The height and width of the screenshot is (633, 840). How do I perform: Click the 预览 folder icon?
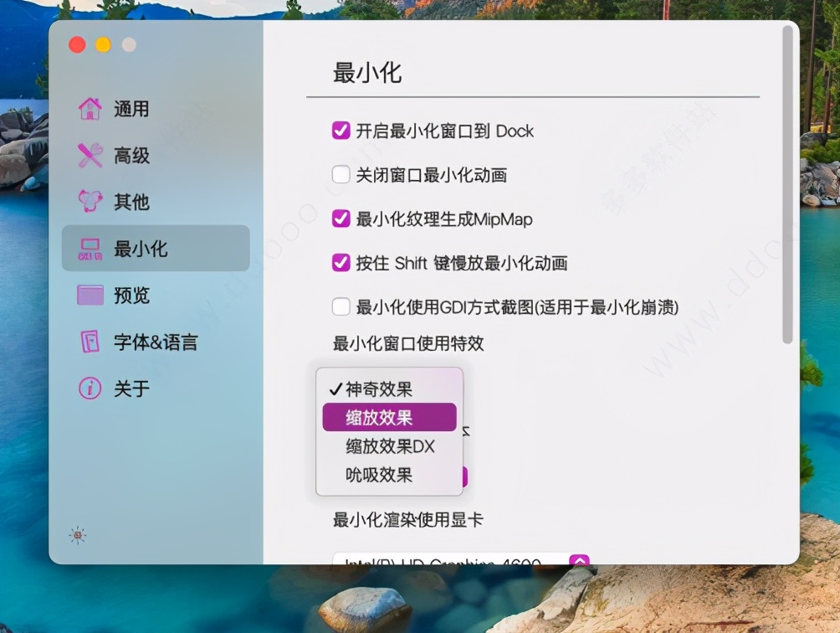90,295
